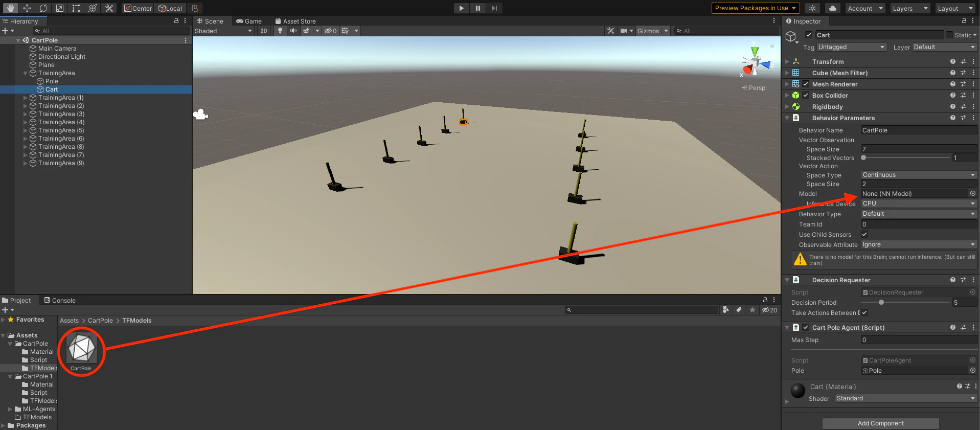This screenshot has height=430, width=980.
Task: Click the scene orientation gizmo
Action: tap(755, 63)
